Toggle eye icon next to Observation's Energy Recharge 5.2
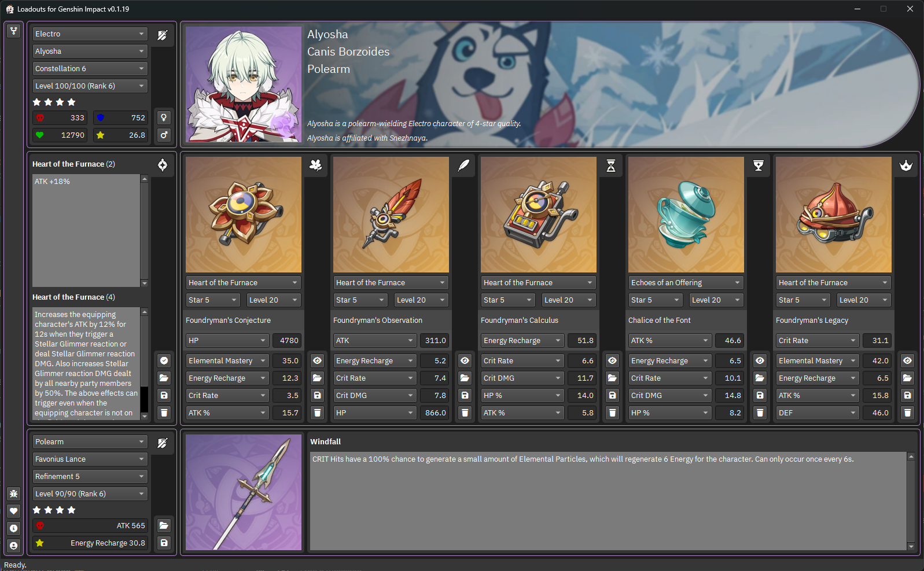 pos(465,361)
